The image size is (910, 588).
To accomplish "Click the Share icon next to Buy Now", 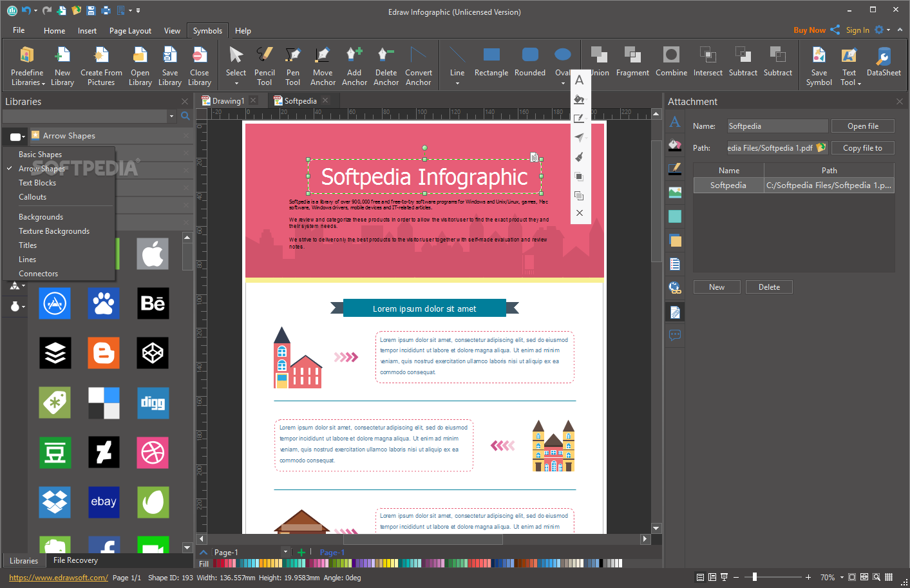I will (x=835, y=30).
